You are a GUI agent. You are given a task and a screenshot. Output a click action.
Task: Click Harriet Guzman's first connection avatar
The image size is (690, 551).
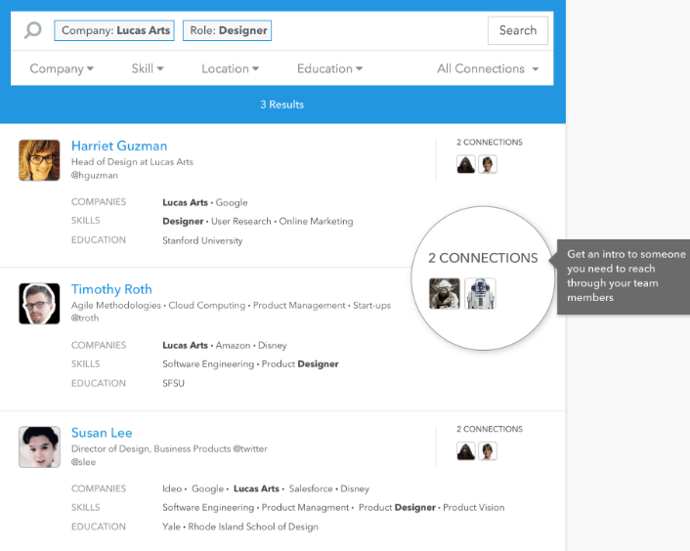coord(466,164)
